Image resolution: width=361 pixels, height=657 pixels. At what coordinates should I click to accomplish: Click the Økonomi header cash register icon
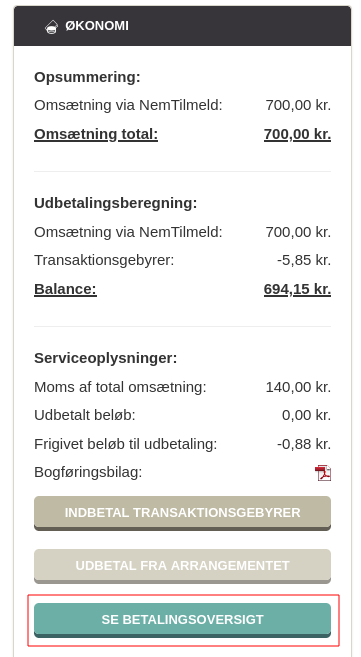click(52, 27)
